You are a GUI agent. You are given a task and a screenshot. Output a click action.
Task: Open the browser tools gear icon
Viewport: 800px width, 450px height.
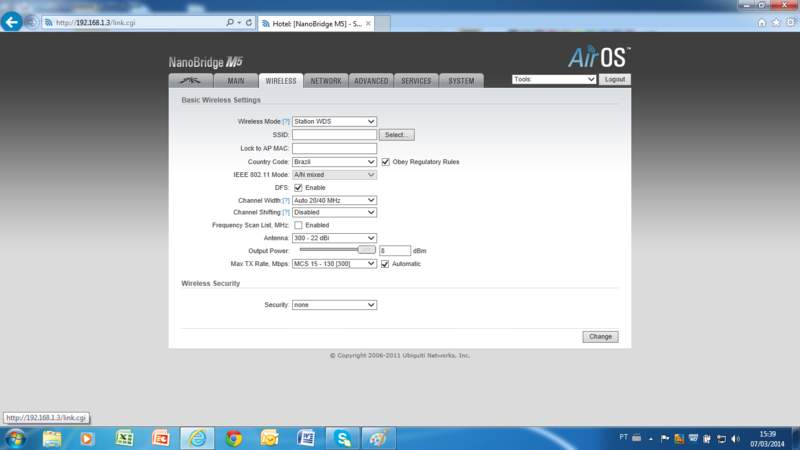790,22
